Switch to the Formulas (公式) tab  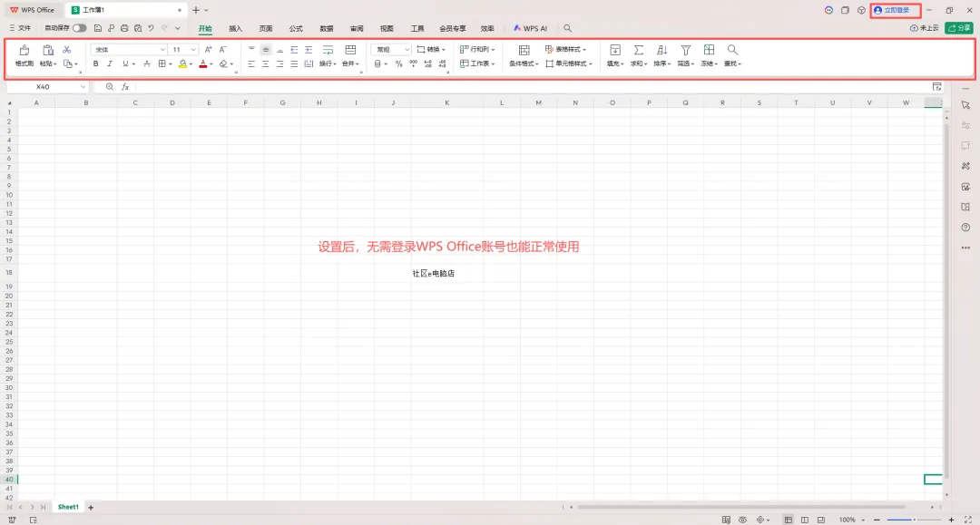(x=296, y=28)
